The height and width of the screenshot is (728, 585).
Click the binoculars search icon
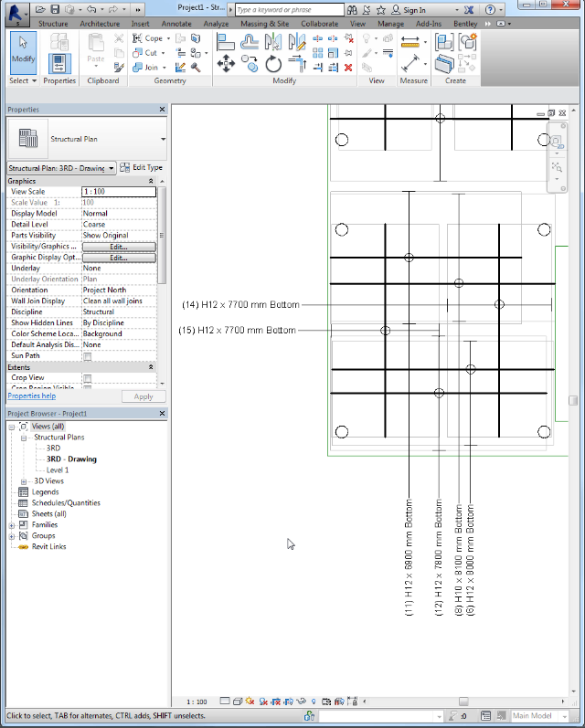click(352, 10)
